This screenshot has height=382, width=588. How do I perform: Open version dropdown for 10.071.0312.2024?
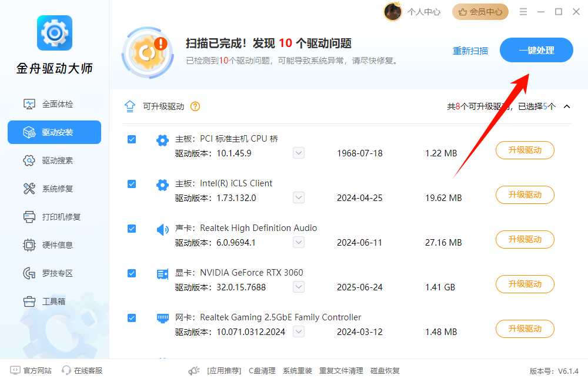tap(299, 331)
